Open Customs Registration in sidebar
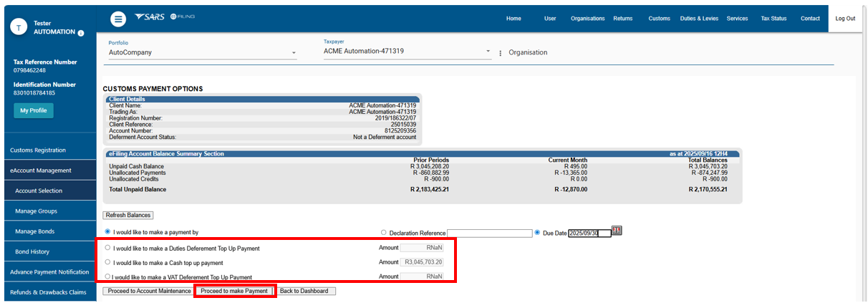868x308 pixels. point(48,150)
